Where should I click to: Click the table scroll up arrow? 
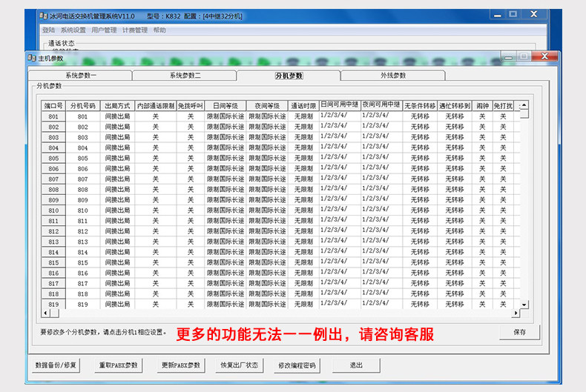pos(524,105)
